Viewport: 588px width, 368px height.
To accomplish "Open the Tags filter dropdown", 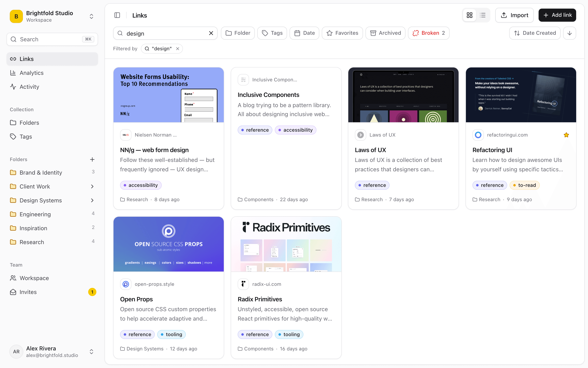I will coord(272,33).
